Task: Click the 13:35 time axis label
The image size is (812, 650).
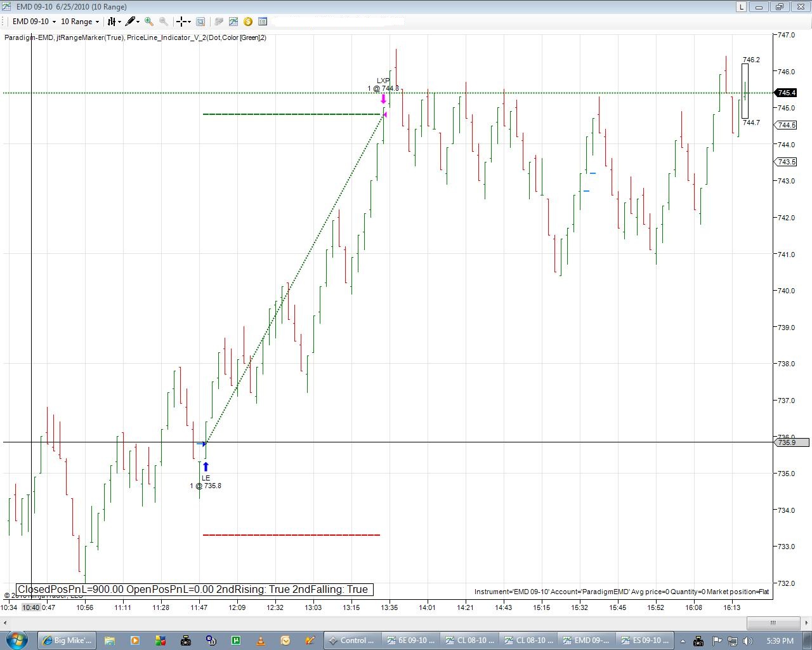Action: pos(390,607)
